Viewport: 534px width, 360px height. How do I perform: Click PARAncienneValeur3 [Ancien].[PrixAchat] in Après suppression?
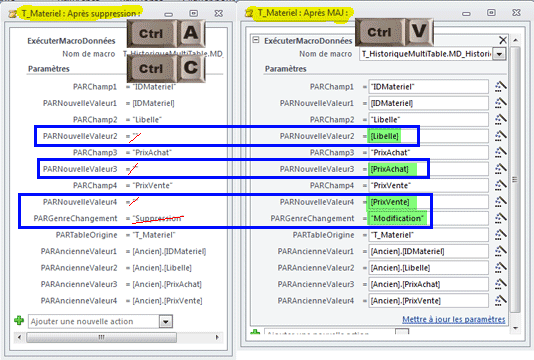[167, 284]
